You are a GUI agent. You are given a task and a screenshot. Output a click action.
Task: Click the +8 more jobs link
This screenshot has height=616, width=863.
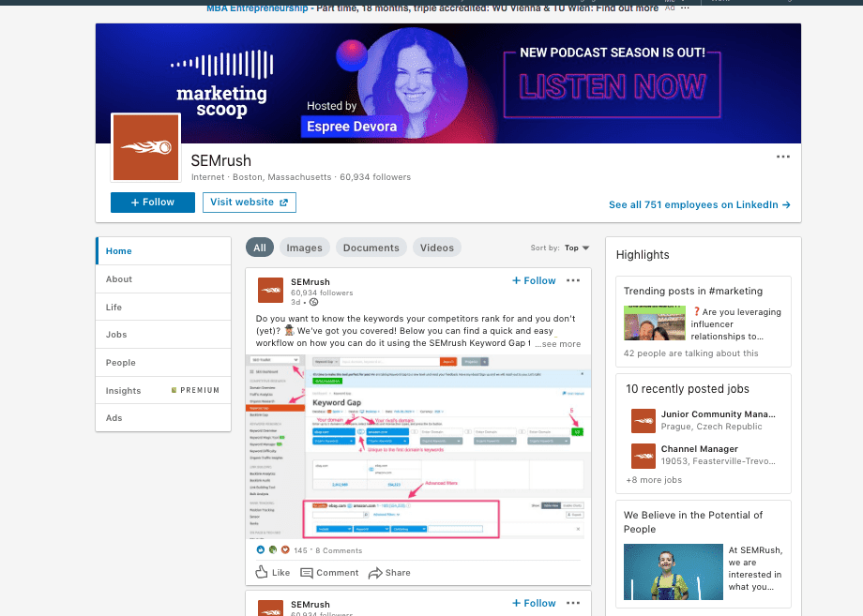(654, 480)
